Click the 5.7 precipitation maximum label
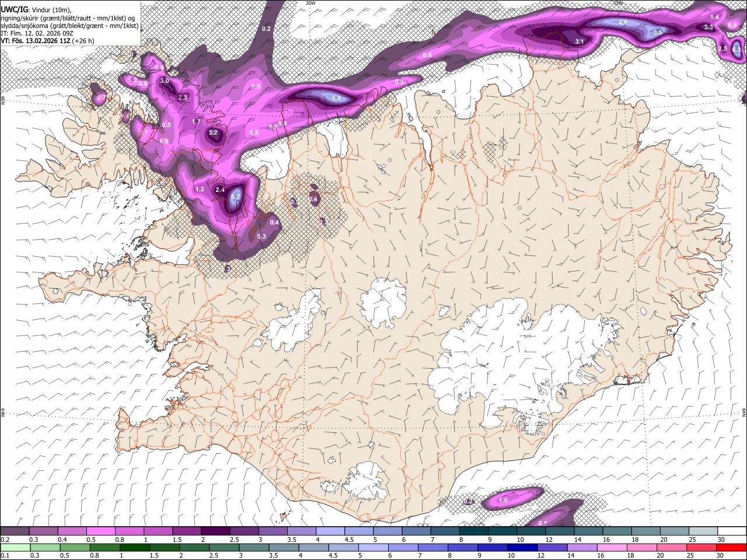The width and height of the screenshot is (747, 560). tap(235, 197)
